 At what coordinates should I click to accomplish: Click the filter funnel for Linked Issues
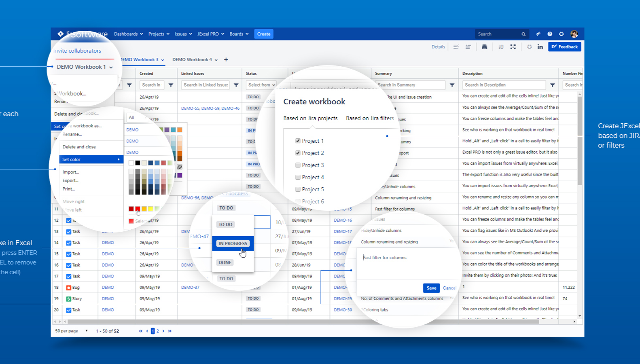(x=236, y=85)
